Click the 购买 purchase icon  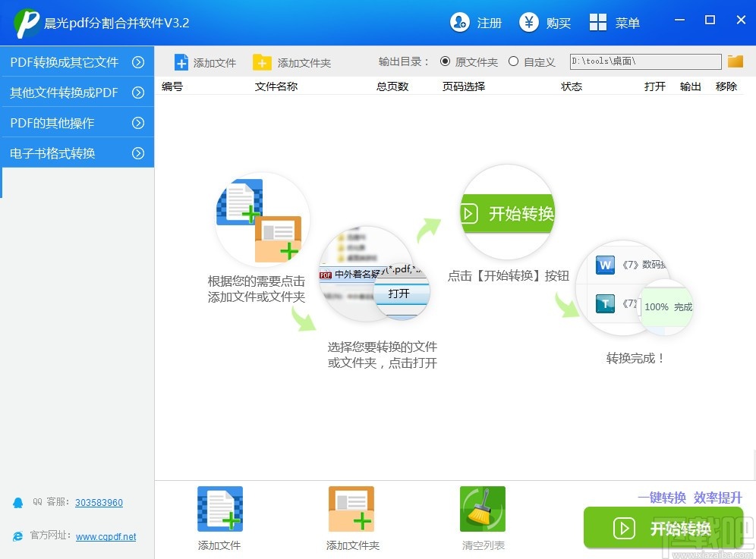point(528,23)
